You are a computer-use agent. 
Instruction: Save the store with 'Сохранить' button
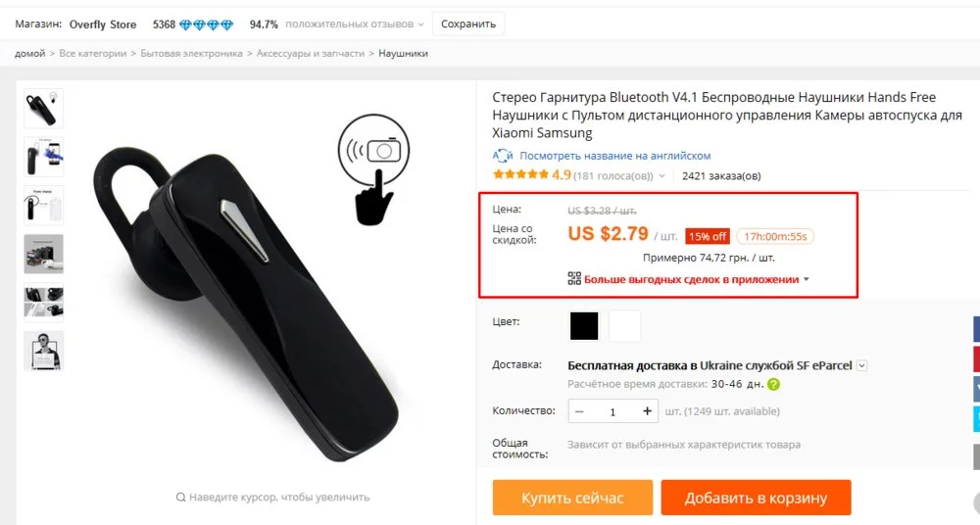click(468, 24)
